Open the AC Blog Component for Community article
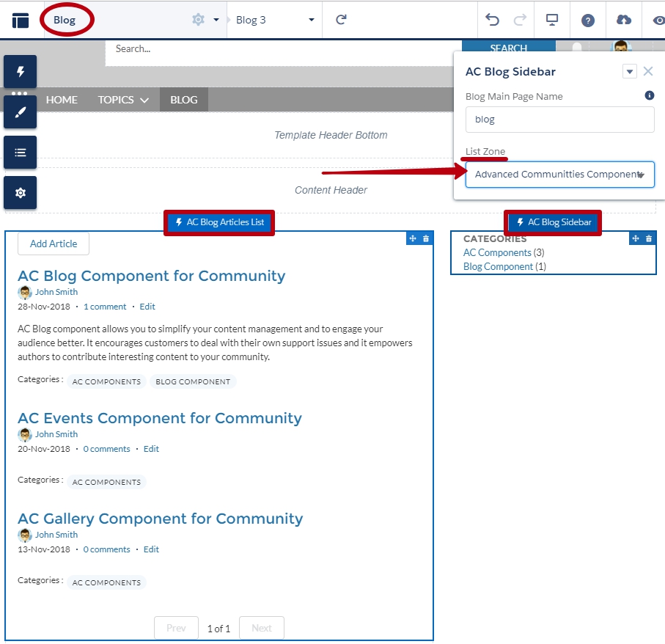Viewport: 665px width, 644px height. [152, 276]
